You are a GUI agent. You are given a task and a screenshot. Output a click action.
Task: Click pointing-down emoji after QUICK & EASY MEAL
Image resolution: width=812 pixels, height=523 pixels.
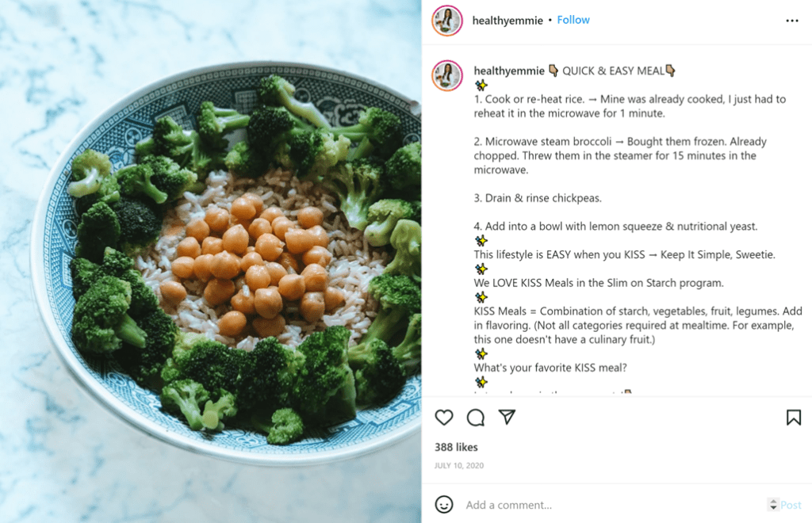[670, 71]
